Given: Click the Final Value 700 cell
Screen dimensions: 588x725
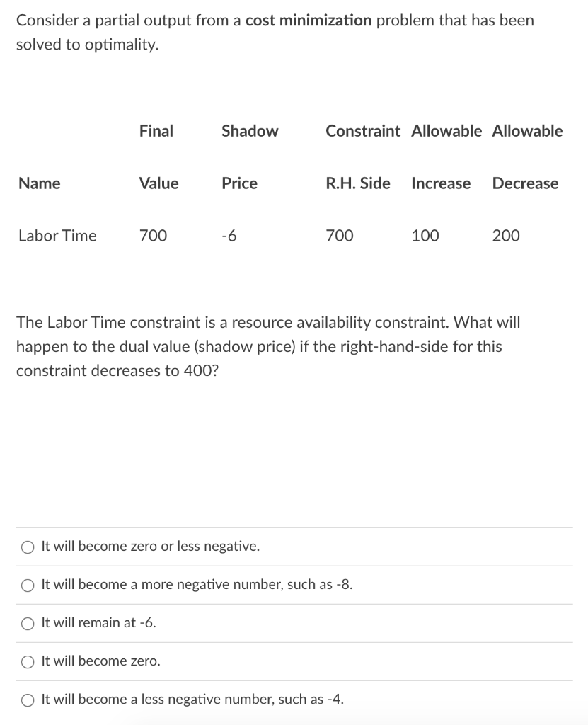Looking at the screenshot, I should tap(154, 236).
